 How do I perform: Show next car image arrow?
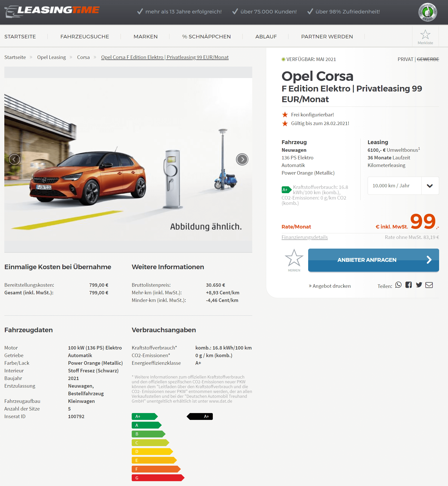[x=242, y=159]
